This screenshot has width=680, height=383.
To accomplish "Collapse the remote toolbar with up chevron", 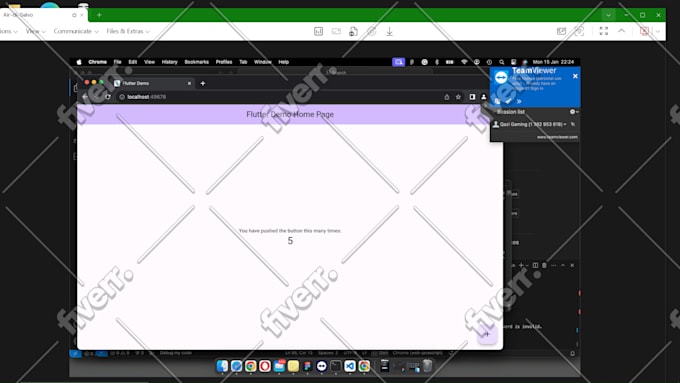I will coord(621,31).
